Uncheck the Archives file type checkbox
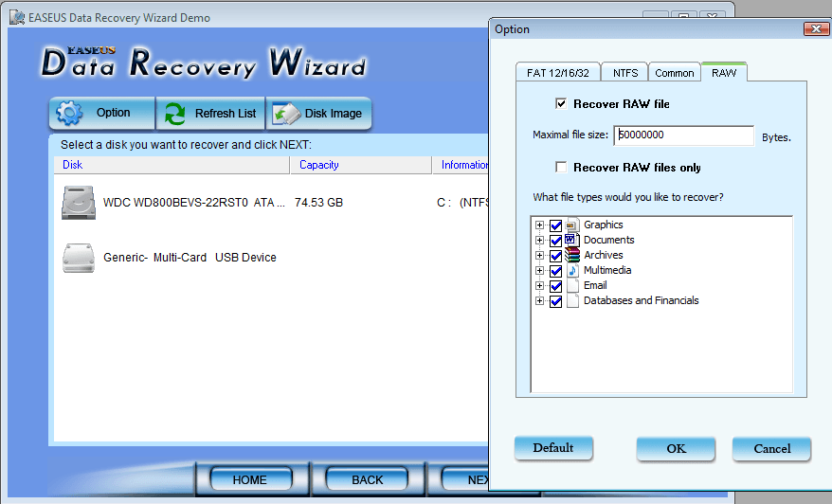Viewport: 832px width, 504px height. 555,256
